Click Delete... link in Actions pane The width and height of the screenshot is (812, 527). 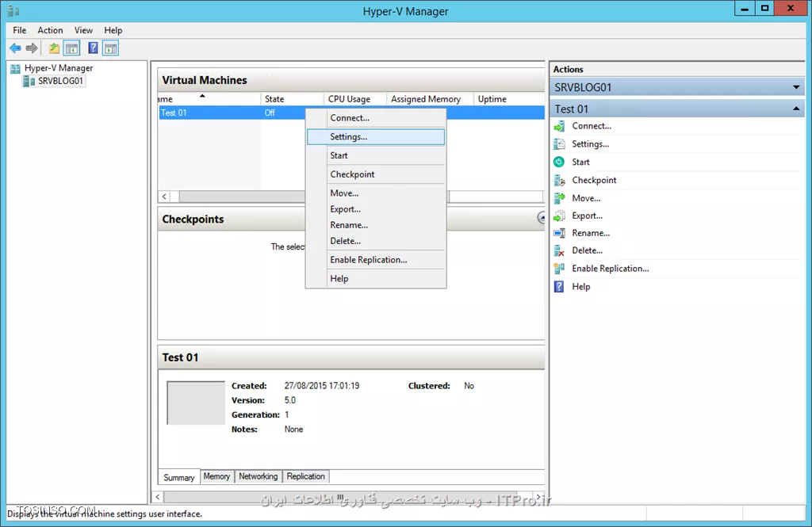point(588,250)
